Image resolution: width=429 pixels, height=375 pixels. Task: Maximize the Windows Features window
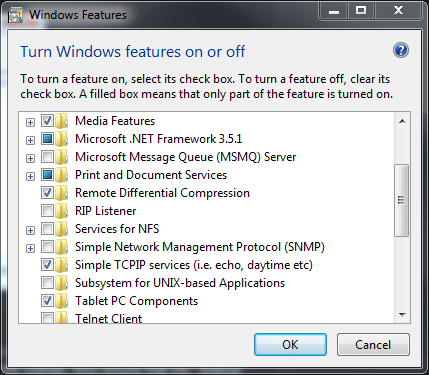[361, 11]
